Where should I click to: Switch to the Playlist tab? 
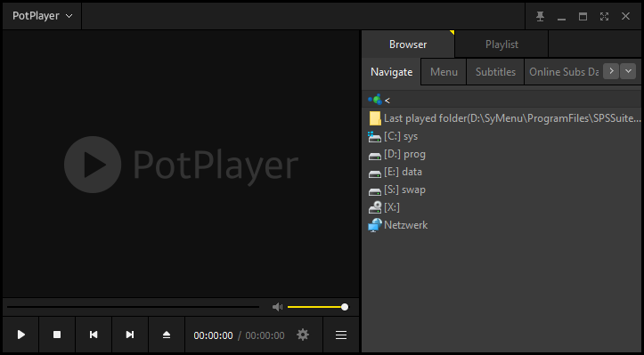click(501, 44)
